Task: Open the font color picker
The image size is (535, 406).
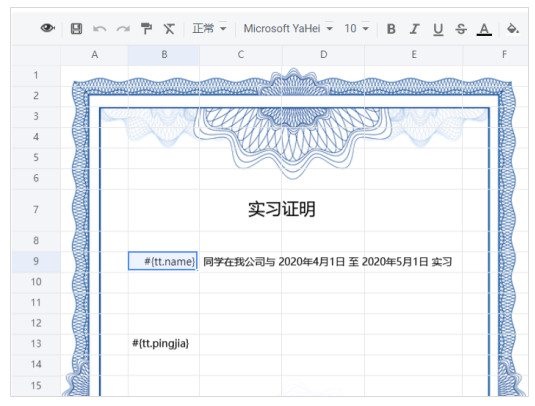Action: tap(484, 29)
